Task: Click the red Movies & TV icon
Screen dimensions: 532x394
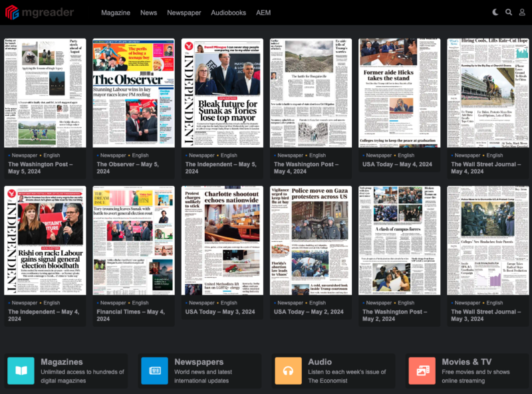Action: pyautogui.click(x=422, y=371)
